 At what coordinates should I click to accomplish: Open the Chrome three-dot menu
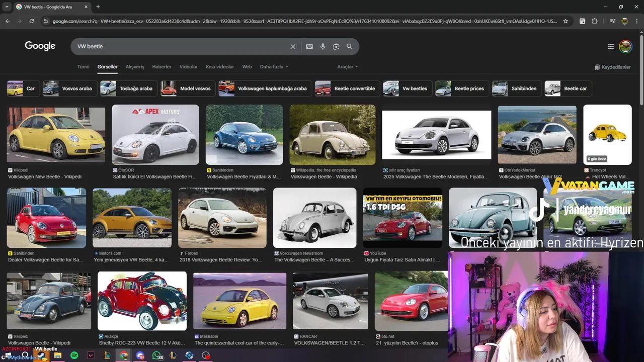[636, 21]
